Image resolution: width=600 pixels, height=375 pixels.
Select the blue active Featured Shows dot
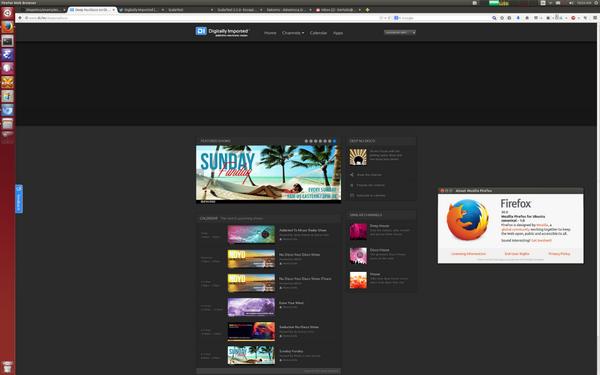(334, 141)
